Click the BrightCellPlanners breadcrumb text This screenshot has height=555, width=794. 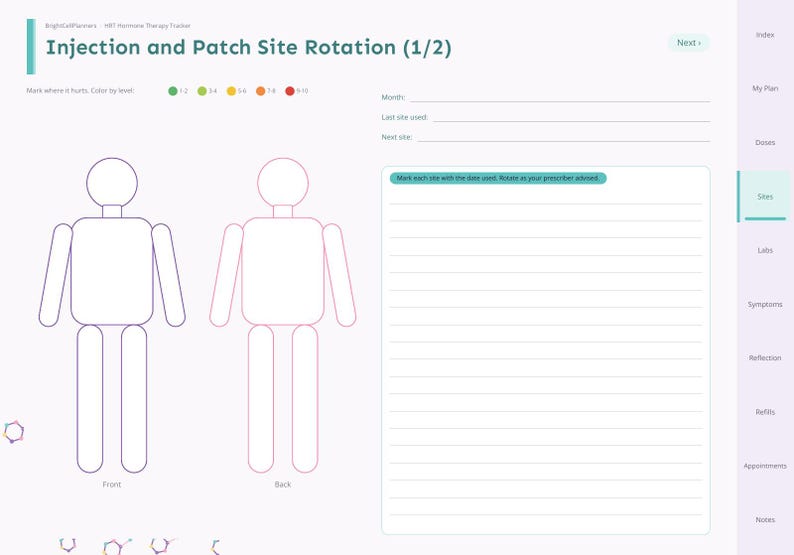70,26
